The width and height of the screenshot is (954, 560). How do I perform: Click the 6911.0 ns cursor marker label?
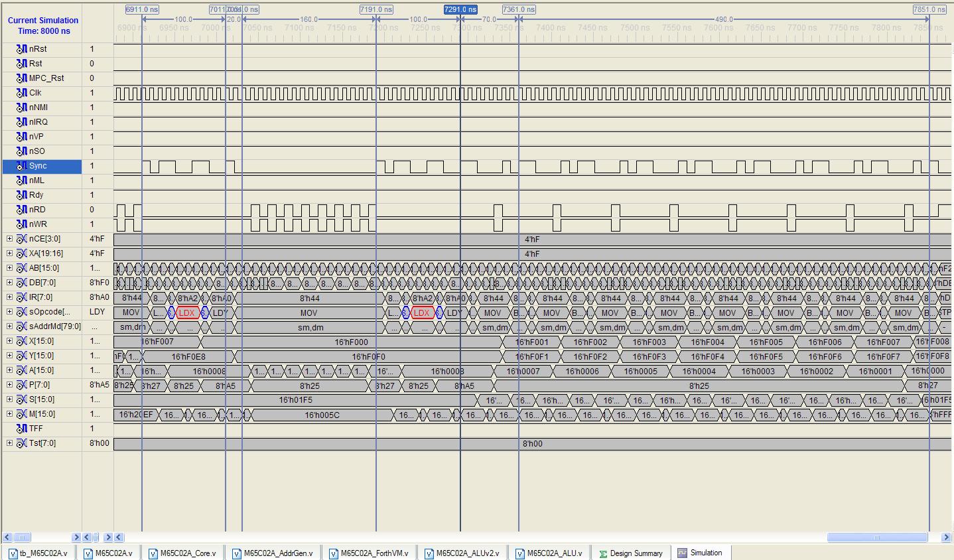coord(142,9)
